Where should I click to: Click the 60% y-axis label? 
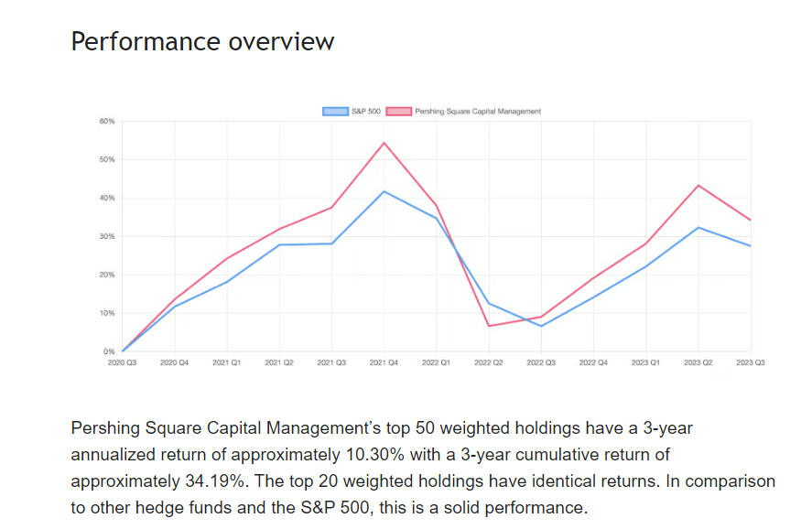[107, 121]
